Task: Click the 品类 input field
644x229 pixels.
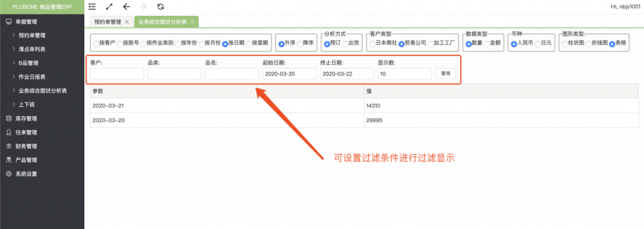Action: click(x=175, y=74)
